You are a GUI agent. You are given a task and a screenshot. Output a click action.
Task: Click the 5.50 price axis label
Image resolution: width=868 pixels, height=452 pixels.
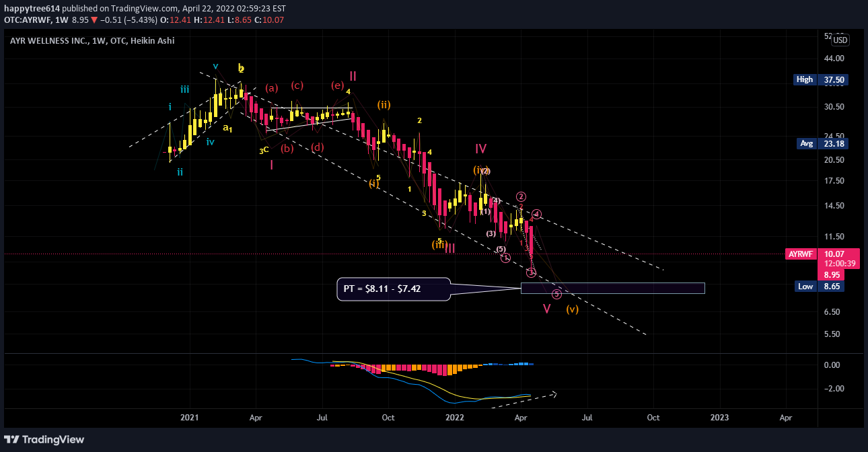click(832, 334)
